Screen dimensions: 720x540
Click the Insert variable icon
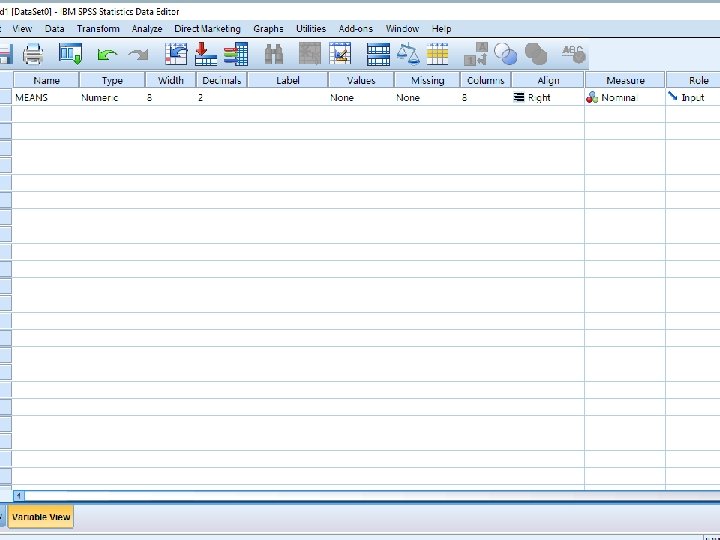tap(340, 54)
